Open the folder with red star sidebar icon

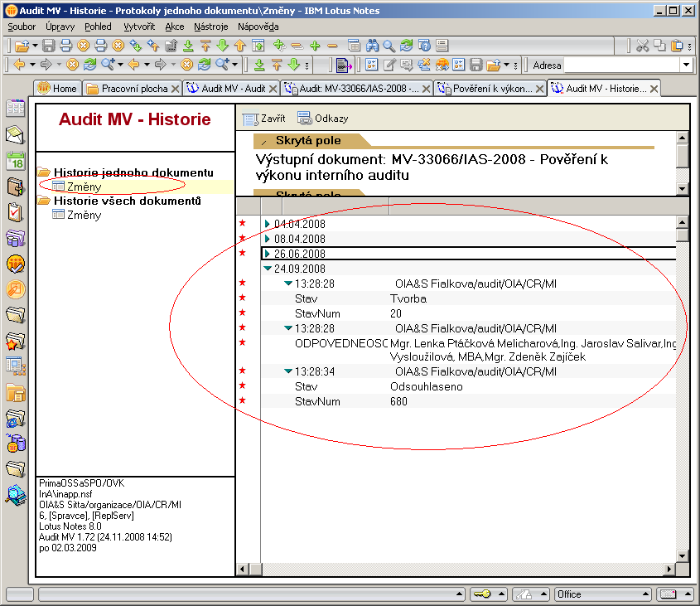[15, 342]
